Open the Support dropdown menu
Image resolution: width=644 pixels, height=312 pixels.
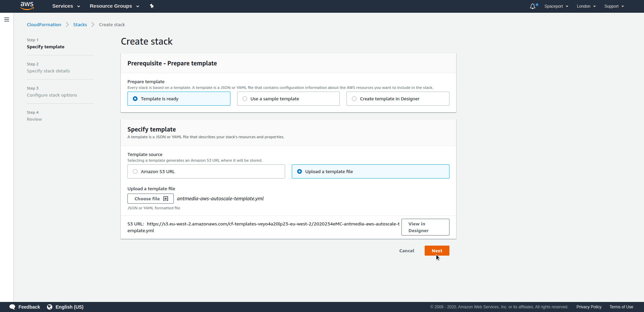614,6
